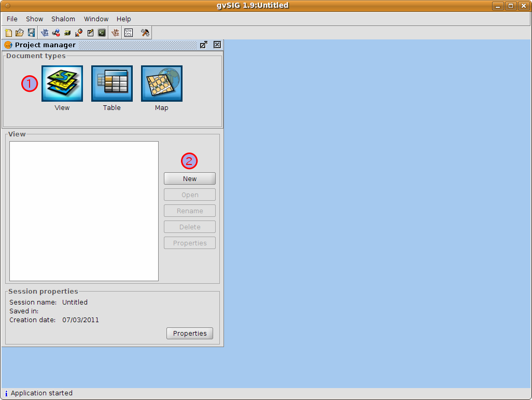Open the File menu
This screenshot has height=400, width=532.
pos(12,19)
